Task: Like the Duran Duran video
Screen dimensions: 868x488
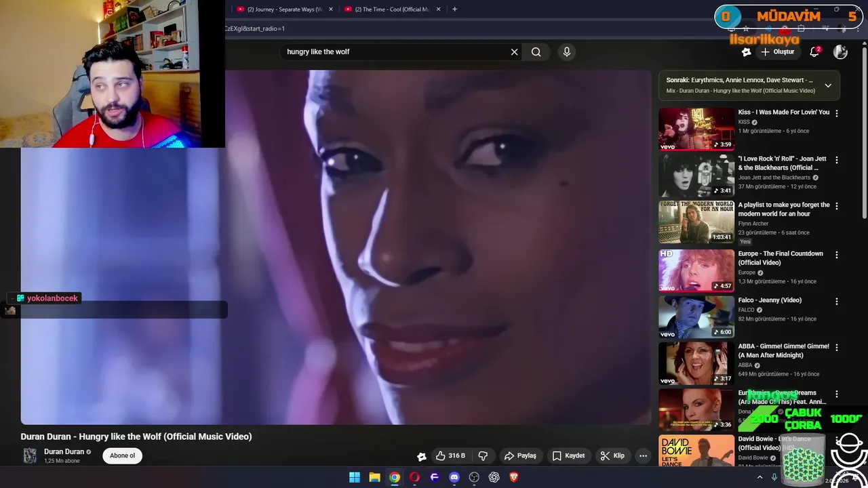Action: 450,455
